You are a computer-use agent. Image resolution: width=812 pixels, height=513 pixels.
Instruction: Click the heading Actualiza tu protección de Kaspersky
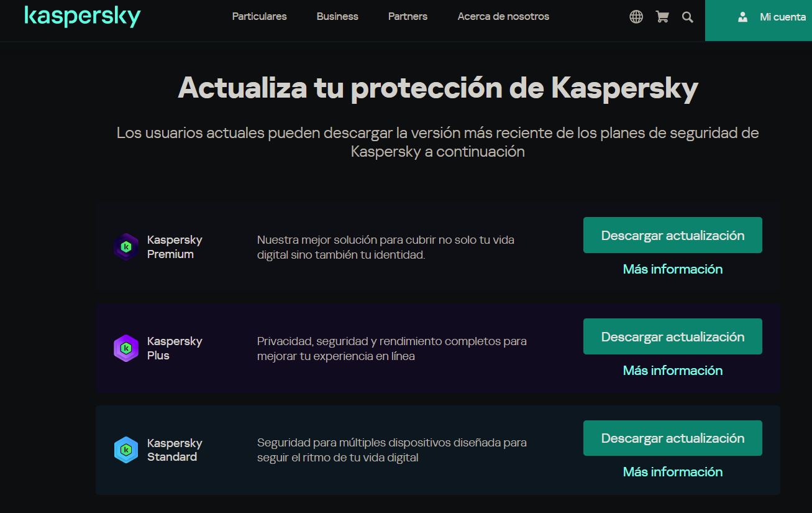(438, 88)
